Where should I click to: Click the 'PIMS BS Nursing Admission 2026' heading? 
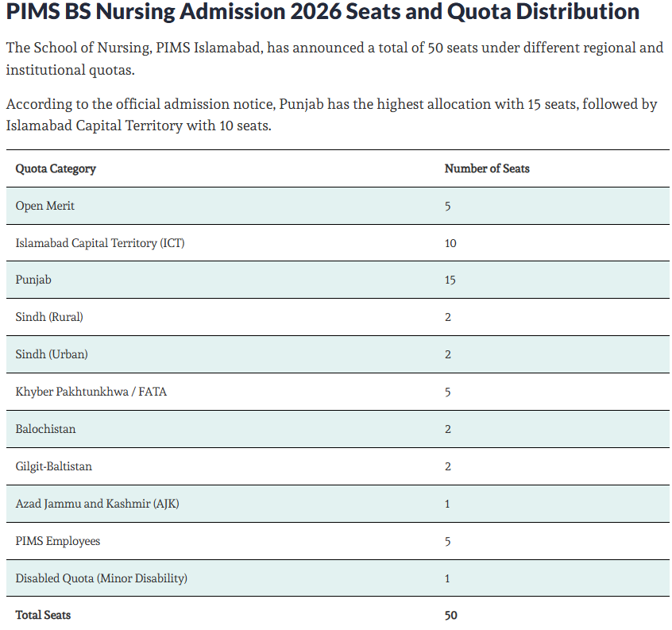[x=322, y=12]
